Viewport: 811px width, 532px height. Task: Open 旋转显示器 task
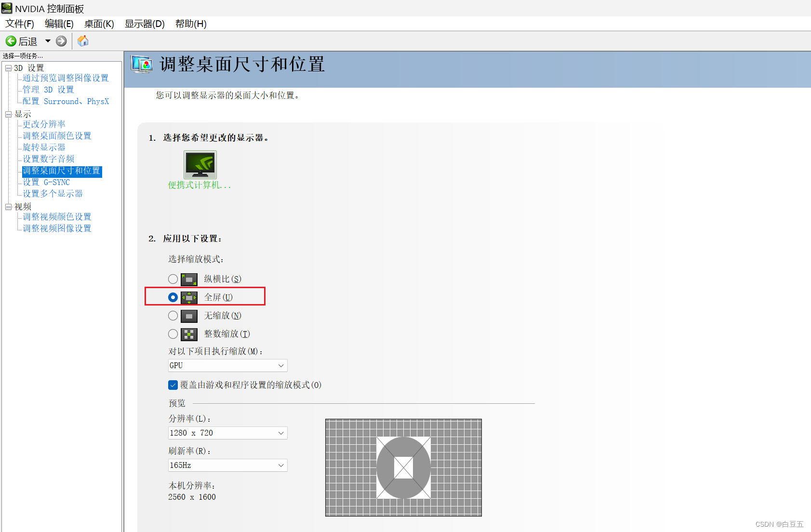44,147
